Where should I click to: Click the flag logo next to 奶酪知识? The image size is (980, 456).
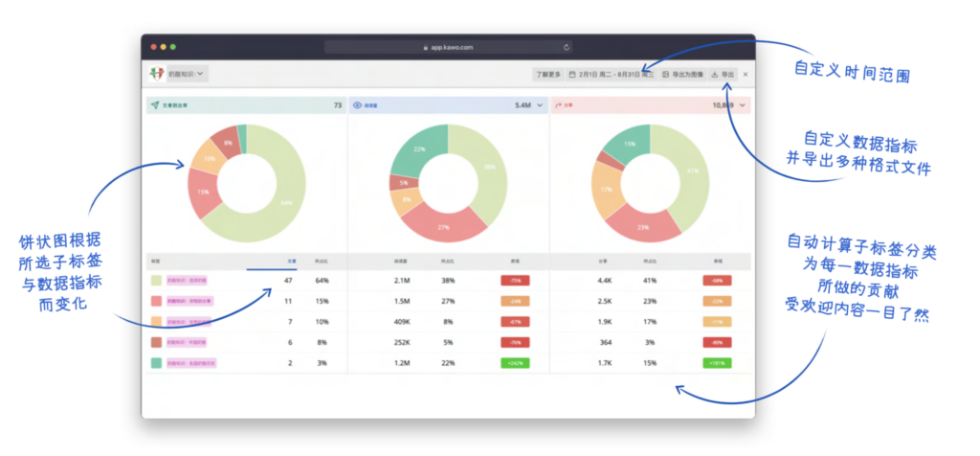click(157, 73)
